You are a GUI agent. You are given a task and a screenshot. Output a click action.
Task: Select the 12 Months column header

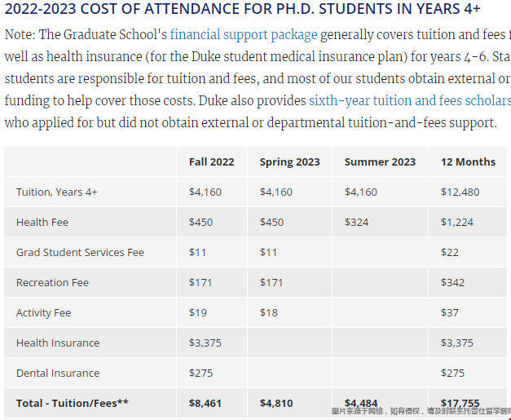(468, 161)
